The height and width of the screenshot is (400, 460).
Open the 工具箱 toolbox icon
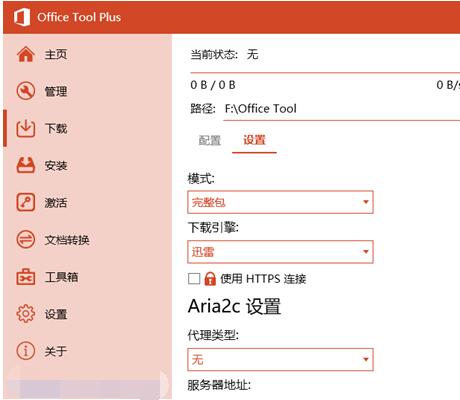[26, 277]
